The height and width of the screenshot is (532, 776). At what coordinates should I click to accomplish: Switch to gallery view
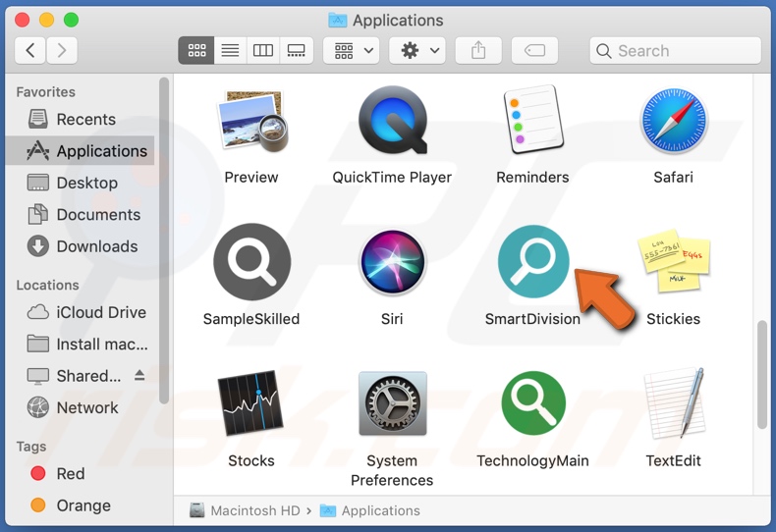(297, 50)
